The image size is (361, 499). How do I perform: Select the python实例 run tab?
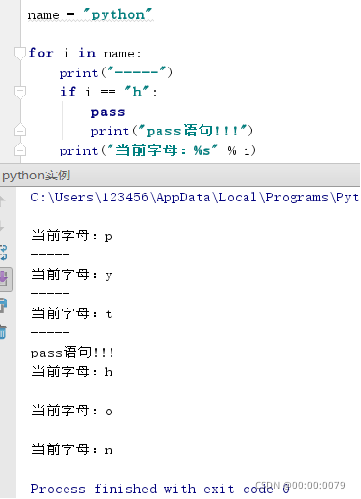tap(36, 175)
